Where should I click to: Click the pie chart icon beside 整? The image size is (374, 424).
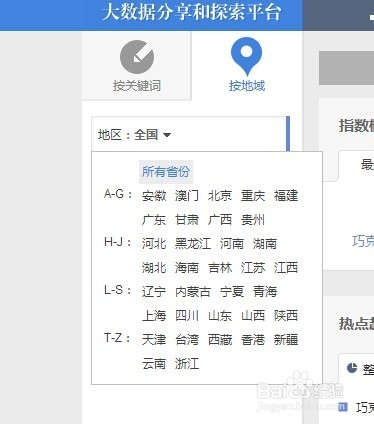point(352,368)
